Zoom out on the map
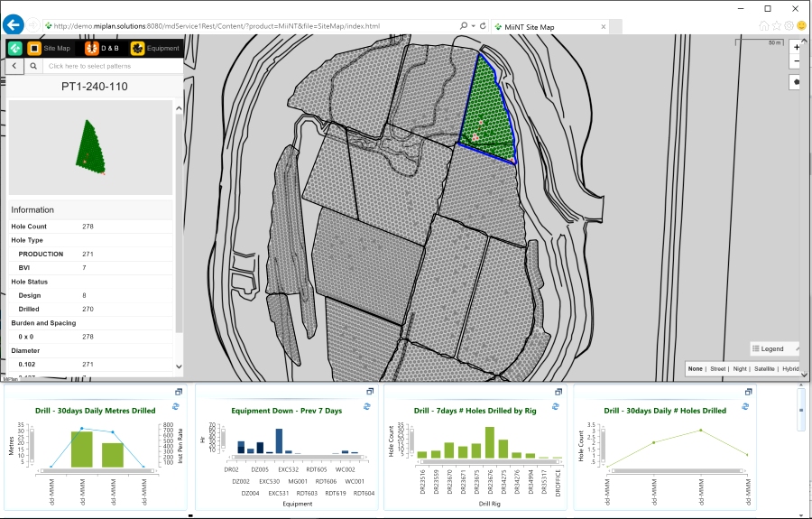 (x=797, y=61)
